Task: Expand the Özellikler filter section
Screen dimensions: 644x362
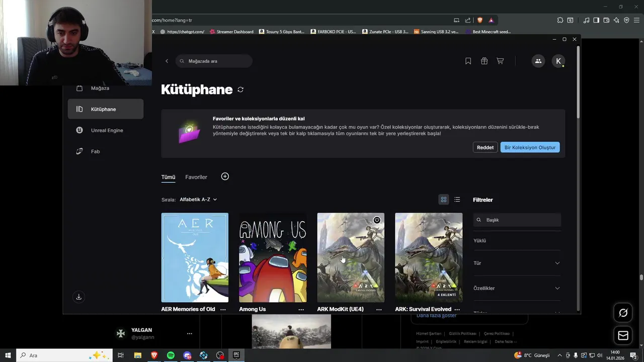Action: 517,288
